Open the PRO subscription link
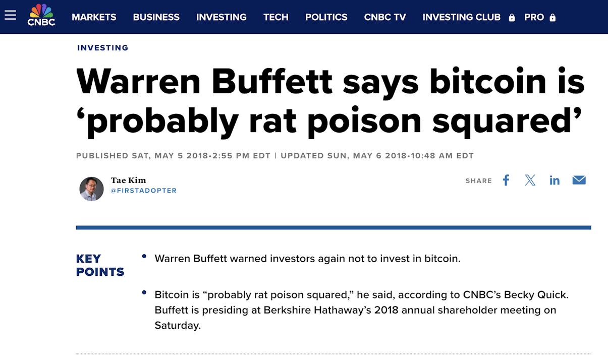 click(534, 17)
